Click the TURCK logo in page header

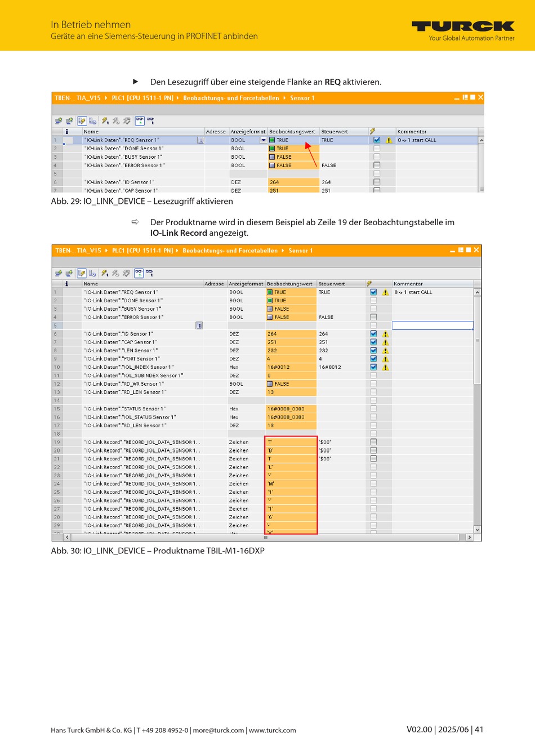coord(463,26)
